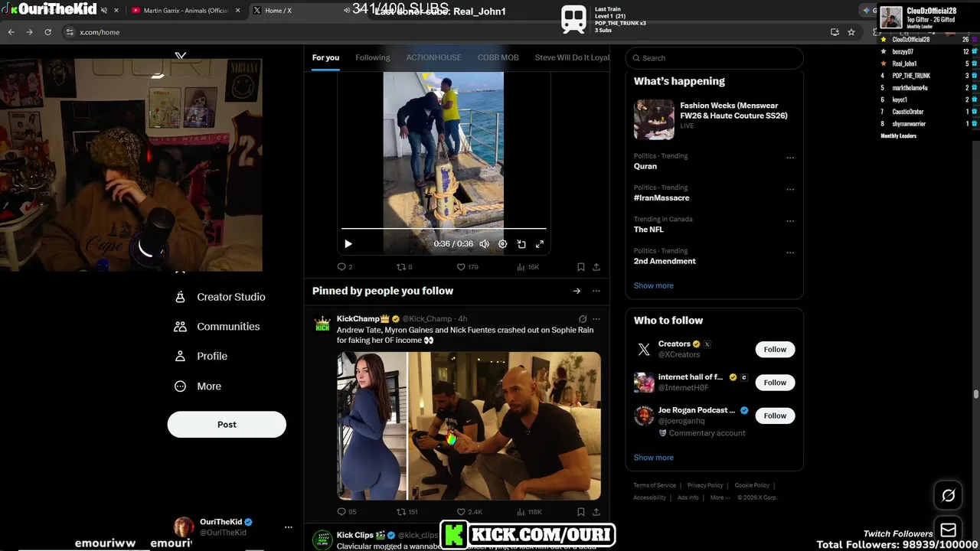Open KickChamp profile avatar
This screenshot has height=551, width=980.
(322, 324)
